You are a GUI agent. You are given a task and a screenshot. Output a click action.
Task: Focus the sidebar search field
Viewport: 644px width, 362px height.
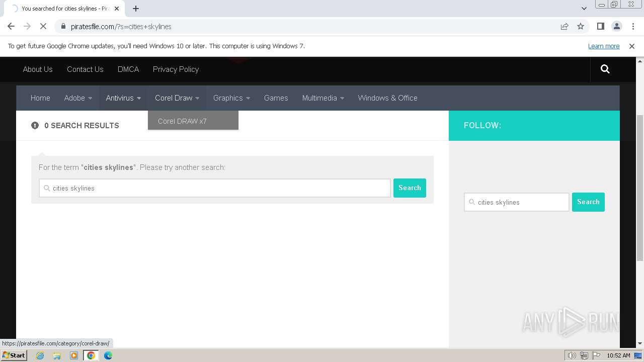click(517, 202)
